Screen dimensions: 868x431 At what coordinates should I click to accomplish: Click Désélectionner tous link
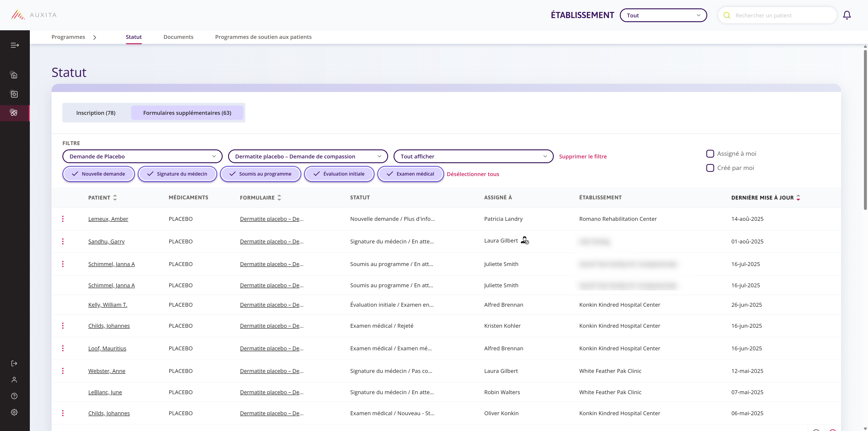[473, 174]
